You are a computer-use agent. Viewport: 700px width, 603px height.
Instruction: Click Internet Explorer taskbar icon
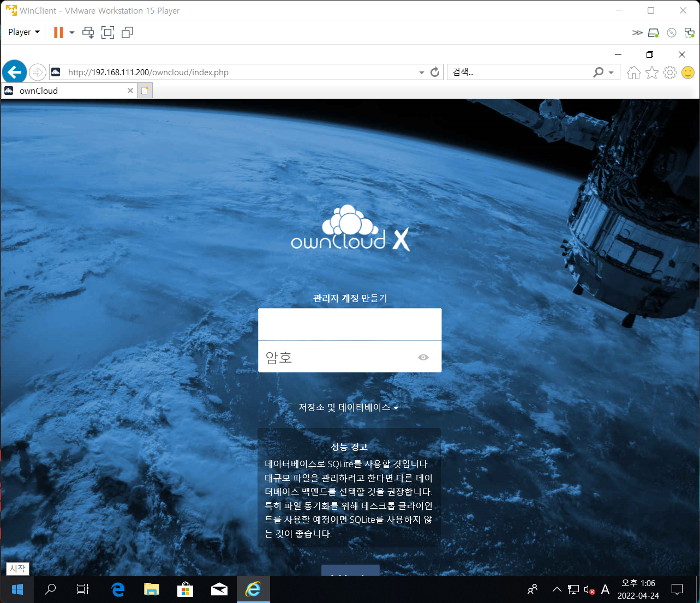(x=253, y=589)
